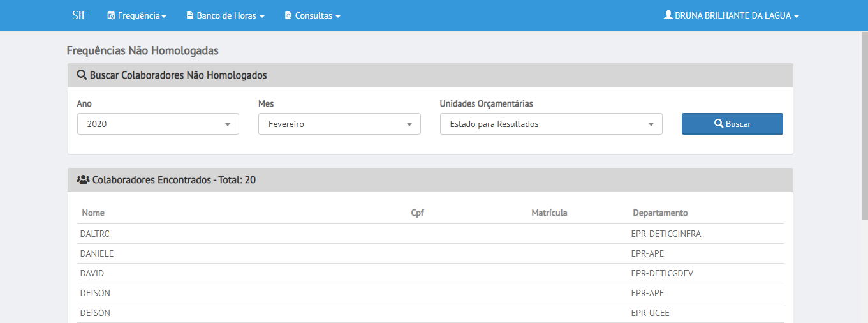Select the DAVID row in EPR-DETICGDEV
The image size is (868, 323).
(x=430, y=273)
